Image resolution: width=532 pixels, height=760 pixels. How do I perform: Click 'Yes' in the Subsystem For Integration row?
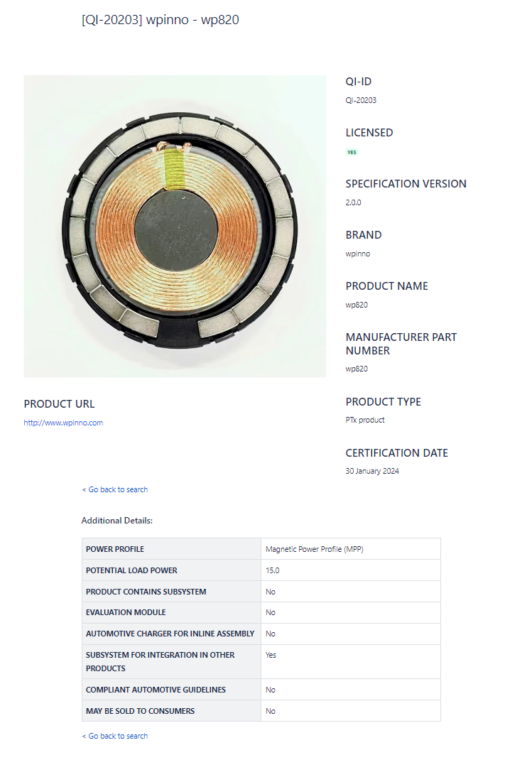pyautogui.click(x=271, y=655)
